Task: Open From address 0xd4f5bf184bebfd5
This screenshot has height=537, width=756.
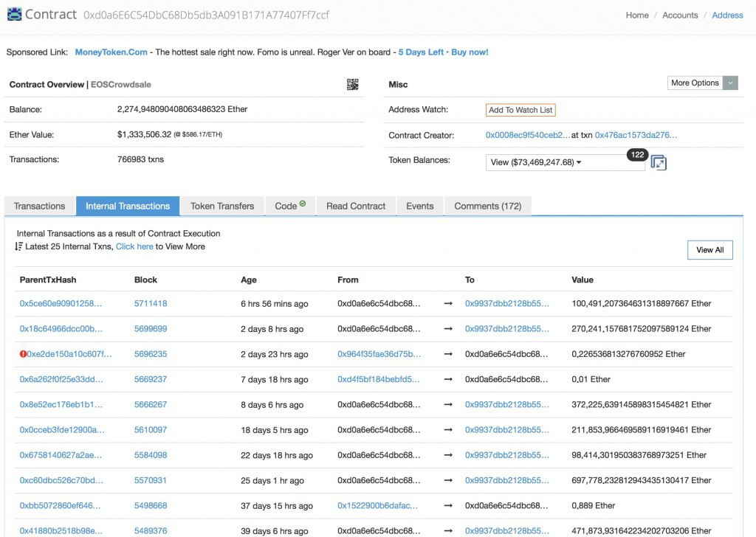Action: tap(379, 379)
